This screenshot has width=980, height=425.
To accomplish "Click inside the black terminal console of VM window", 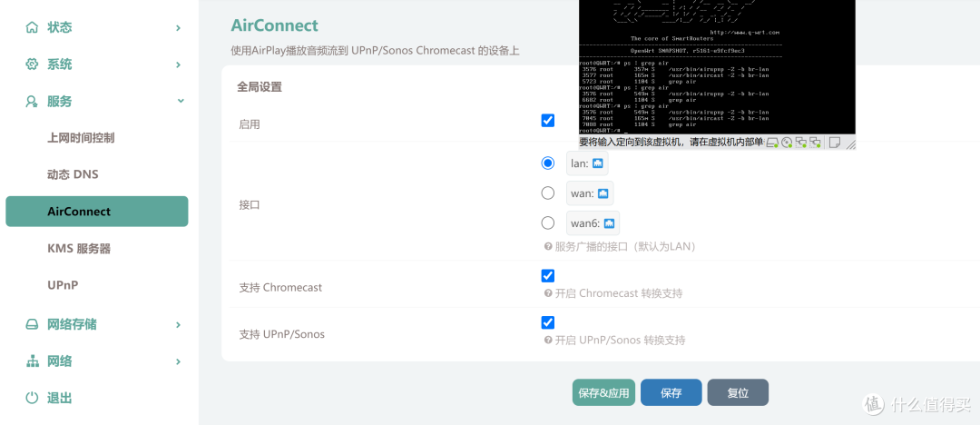I will [717, 69].
